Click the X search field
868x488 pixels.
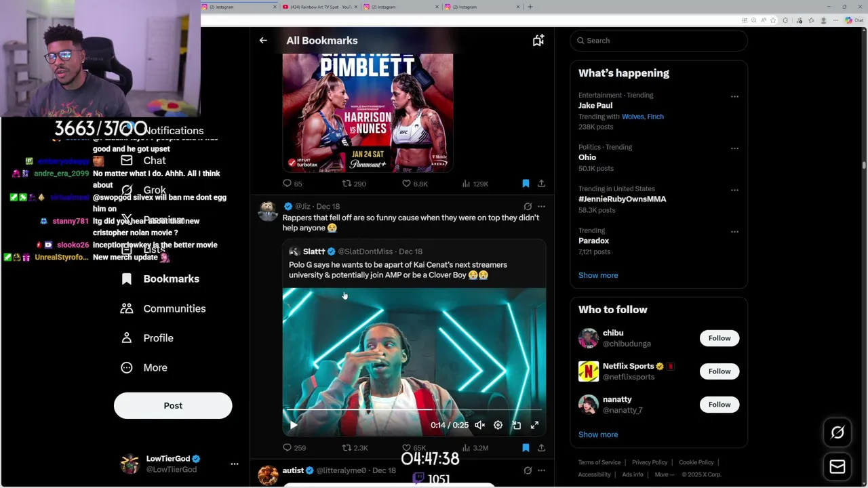pos(658,41)
